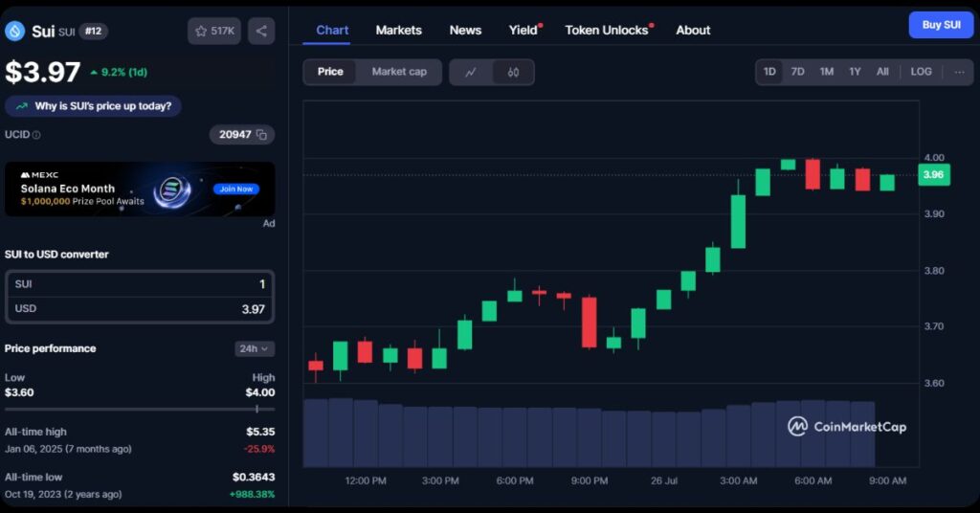Click the 9.2% (1d) change indicator
Image resolution: width=980 pixels, height=513 pixels.
tap(119, 72)
